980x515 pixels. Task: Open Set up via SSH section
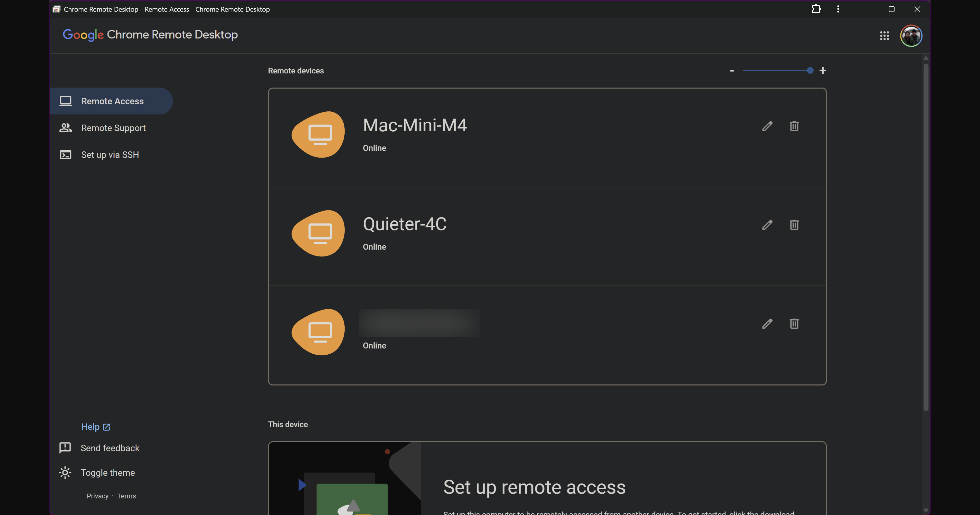(109, 155)
